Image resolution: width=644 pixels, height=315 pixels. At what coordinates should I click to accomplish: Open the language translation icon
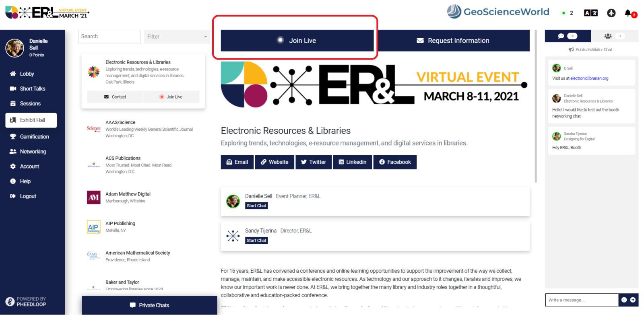[590, 13]
